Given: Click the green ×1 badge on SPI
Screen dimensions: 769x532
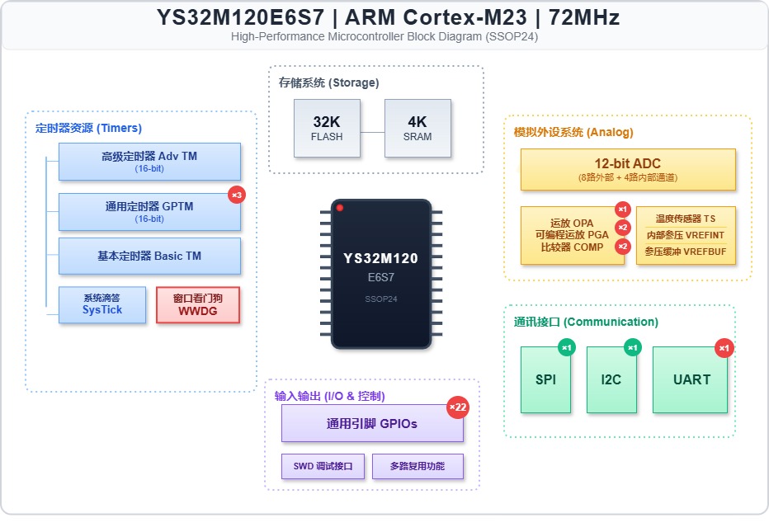Looking at the screenshot, I should (x=567, y=347).
